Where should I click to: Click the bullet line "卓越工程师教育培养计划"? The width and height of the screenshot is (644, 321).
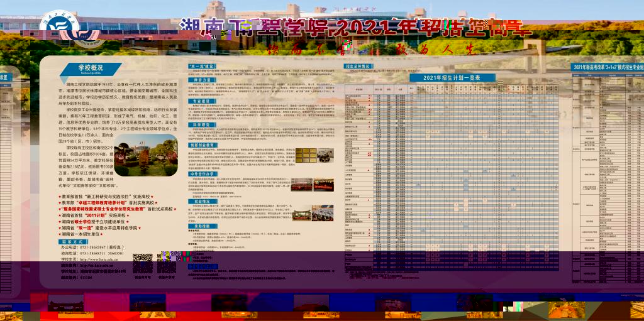click(107, 203)
